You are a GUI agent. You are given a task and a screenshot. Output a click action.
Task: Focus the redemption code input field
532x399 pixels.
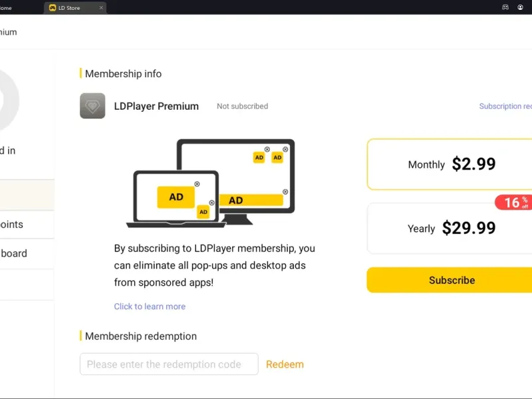169,364
